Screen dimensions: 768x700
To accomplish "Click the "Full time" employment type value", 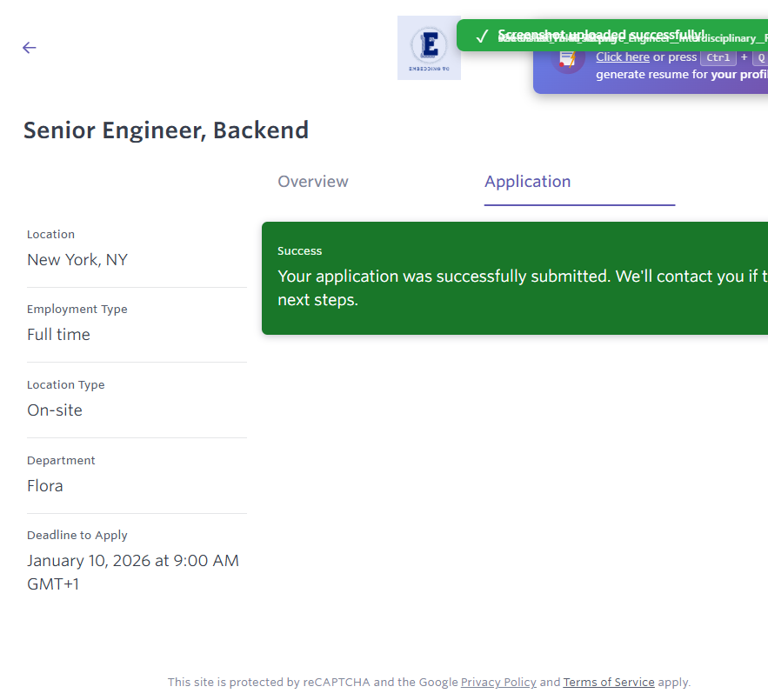I will point(58,335).
